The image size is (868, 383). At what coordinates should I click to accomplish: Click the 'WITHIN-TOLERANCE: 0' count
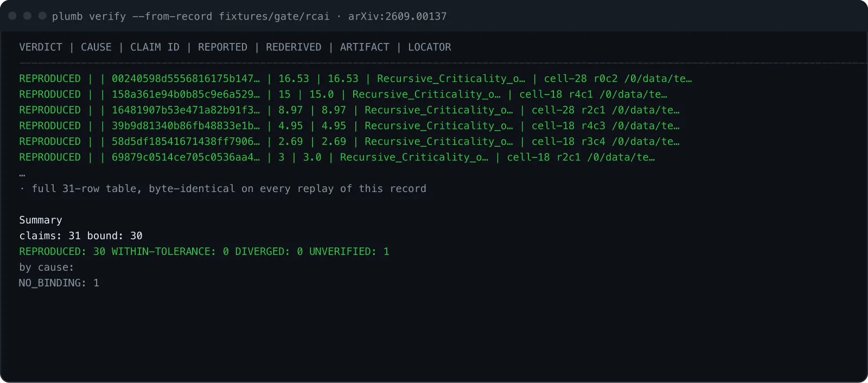tap(170, 252)
